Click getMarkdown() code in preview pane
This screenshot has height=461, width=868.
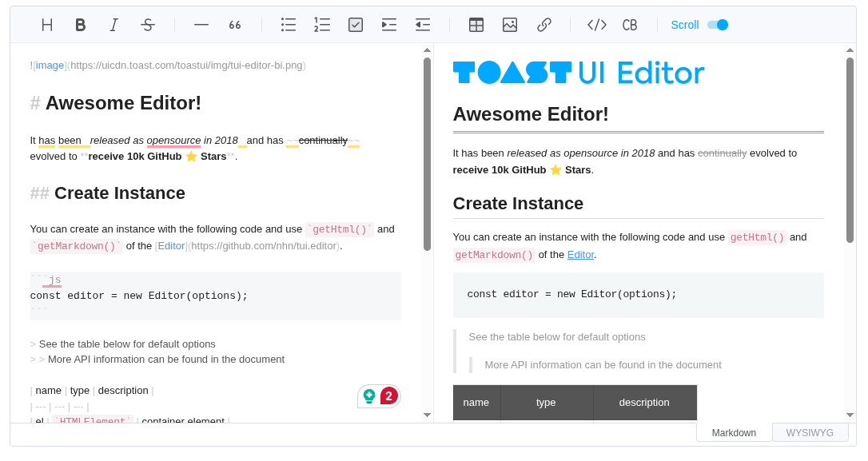pyautogui.click(x=494, y=255)
